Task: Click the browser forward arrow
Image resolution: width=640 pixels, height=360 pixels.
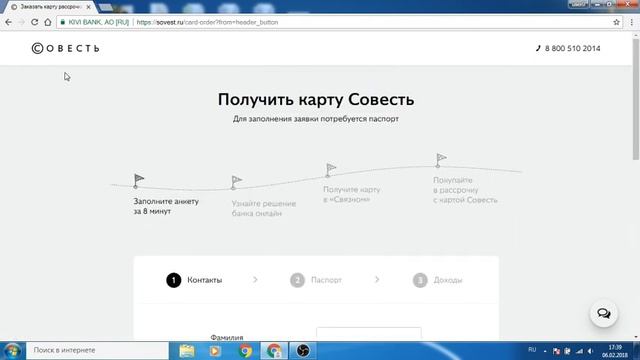Action: (x=21, y=22)
